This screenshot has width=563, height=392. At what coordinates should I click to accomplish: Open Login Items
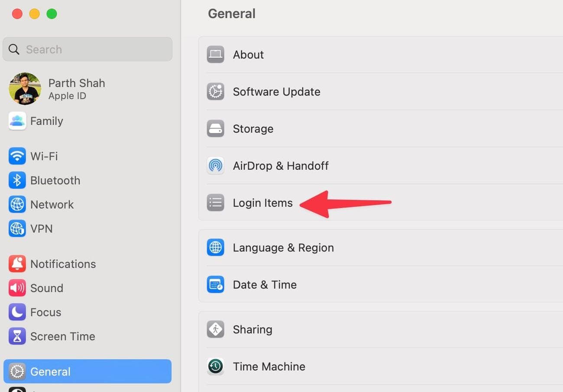[x=262, y=202]
